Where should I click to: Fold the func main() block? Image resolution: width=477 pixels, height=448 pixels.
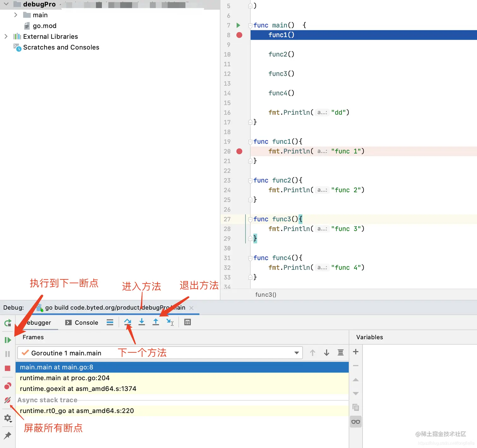click(x=250, y=25)
